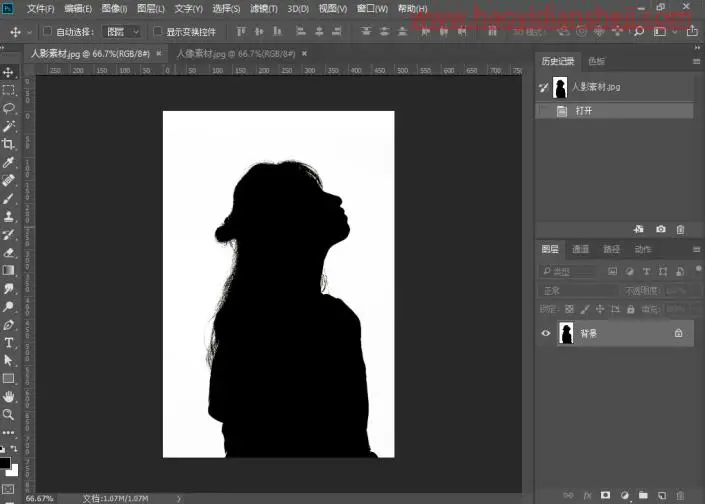This screenshot has height=504, width=705.
Task: Click the share icon in options bar
Action: tap(692, 31)
